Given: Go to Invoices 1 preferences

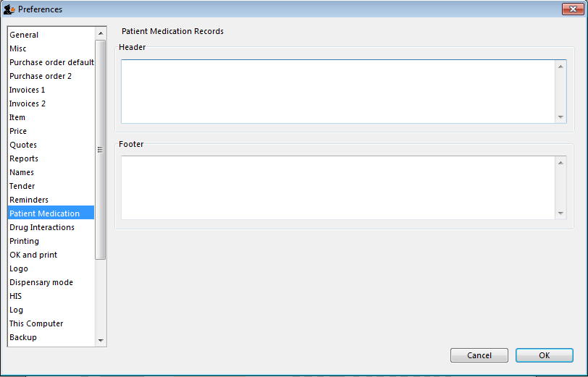Looking at the screenshot, I should click(x=28, y=90).
